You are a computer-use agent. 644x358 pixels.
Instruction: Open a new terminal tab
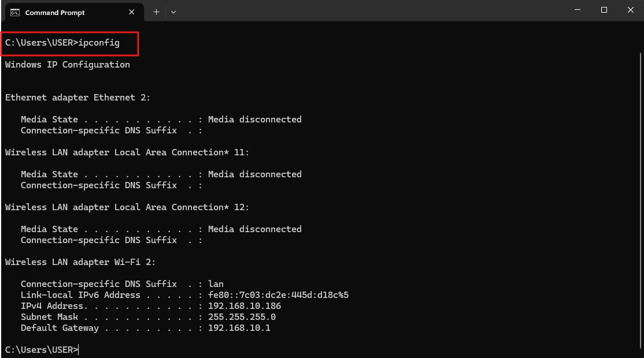click(156, 12)
